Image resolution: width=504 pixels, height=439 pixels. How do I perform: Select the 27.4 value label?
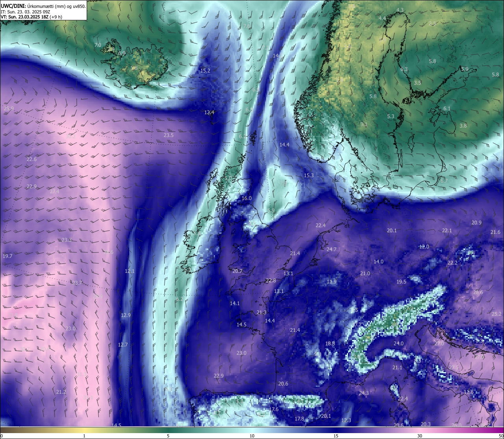pos(54,191)
